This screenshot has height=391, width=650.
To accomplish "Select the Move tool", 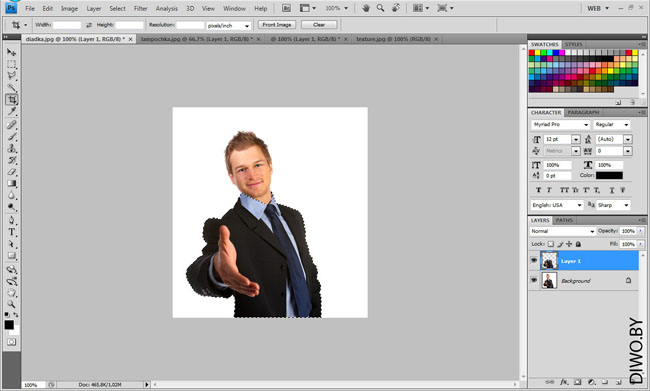I will (12, 52).
